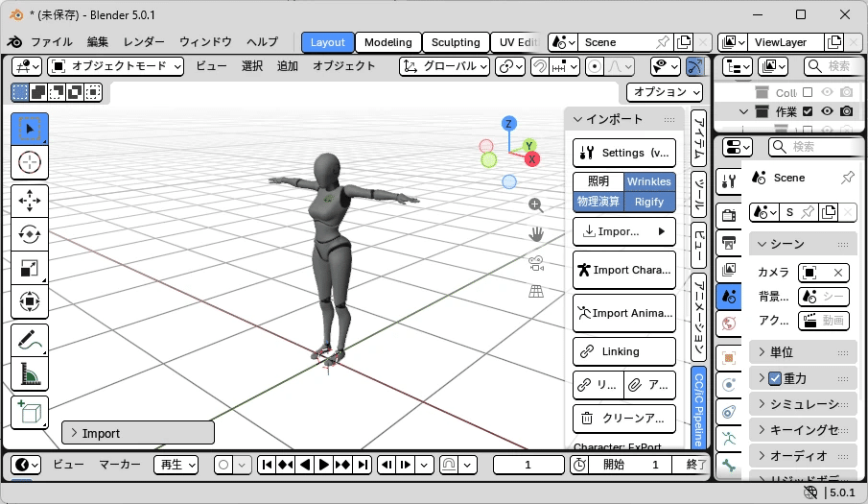Toggle the Wrinkles import option

coord(648,181)
